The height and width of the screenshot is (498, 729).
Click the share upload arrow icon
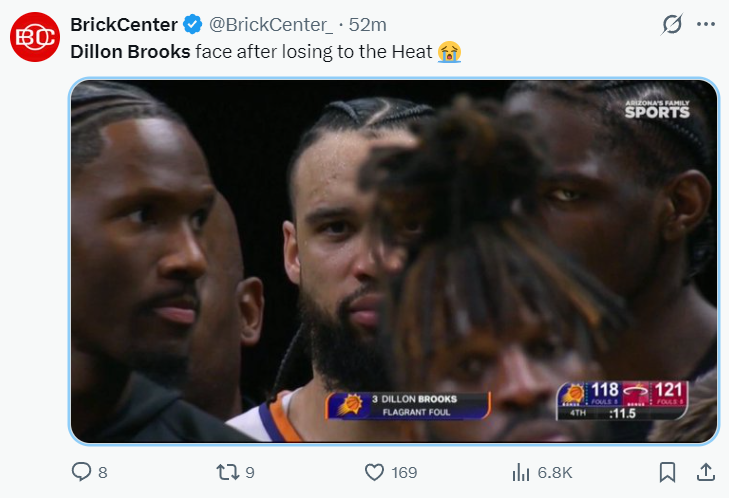coord(705,471)
